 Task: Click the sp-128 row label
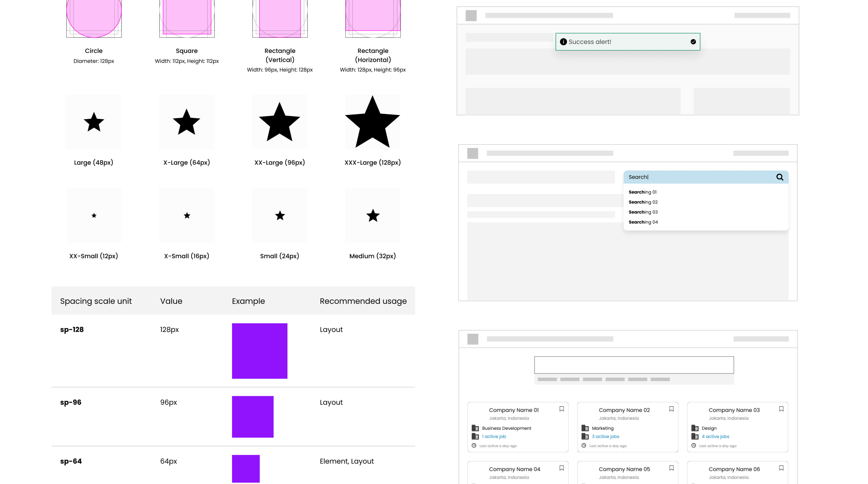point(72,329)
